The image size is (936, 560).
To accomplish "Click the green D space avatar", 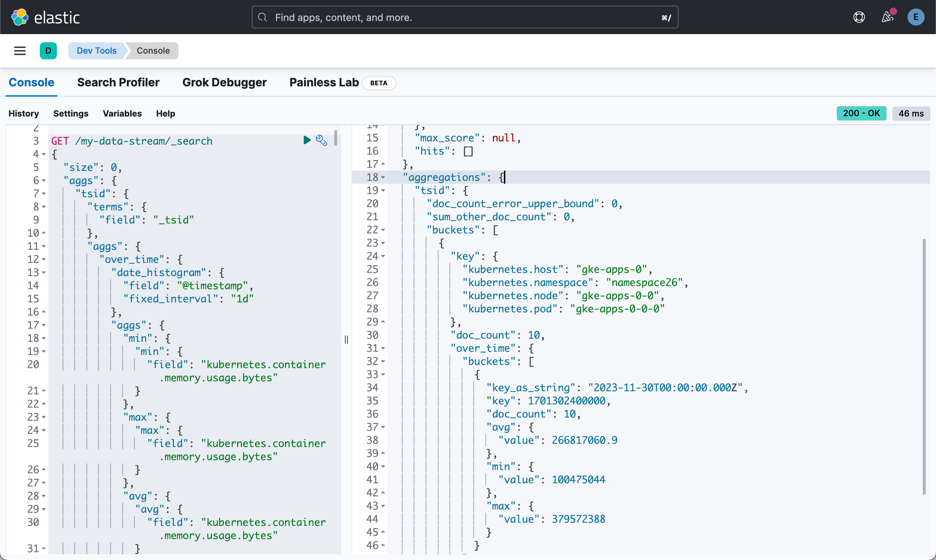I will pos(48,50).
